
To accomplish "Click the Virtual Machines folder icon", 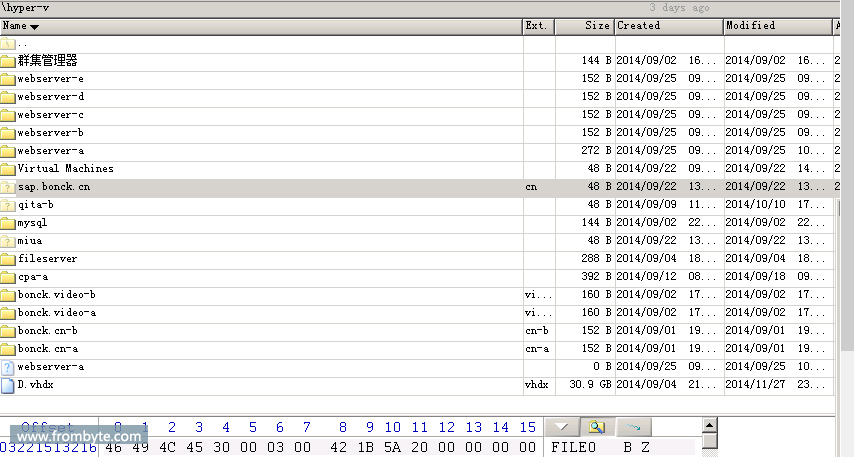I will pos(8,169).
